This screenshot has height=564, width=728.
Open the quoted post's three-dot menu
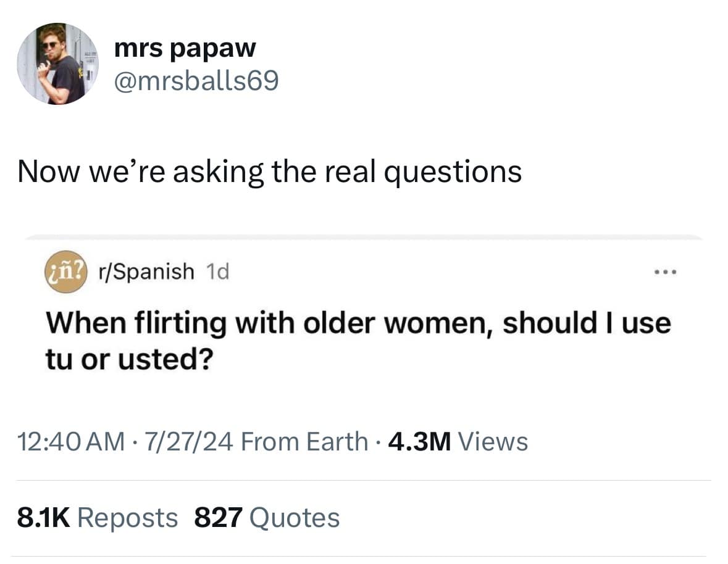[x=664, y=272]
